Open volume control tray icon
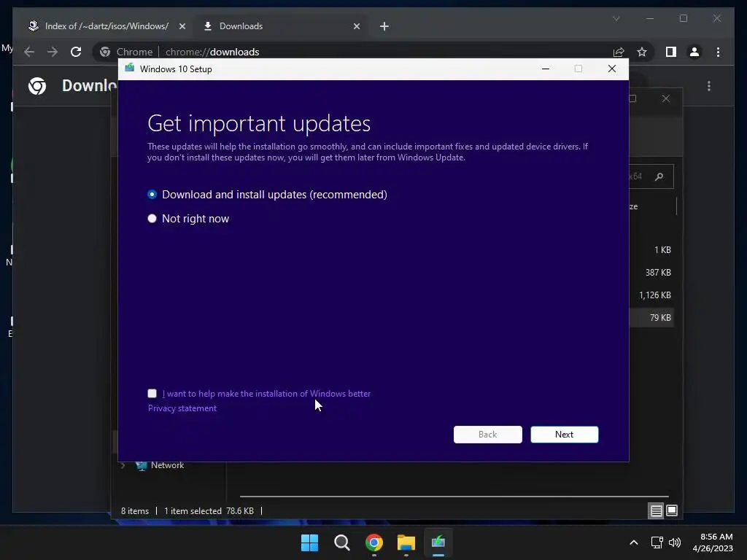 675,542
